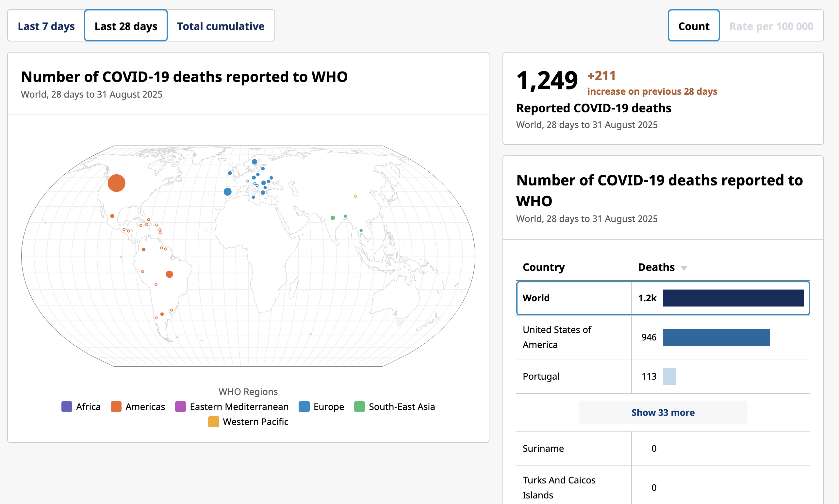
Task: Sort by the Deaths column arrow
Action: coord(684,268)
